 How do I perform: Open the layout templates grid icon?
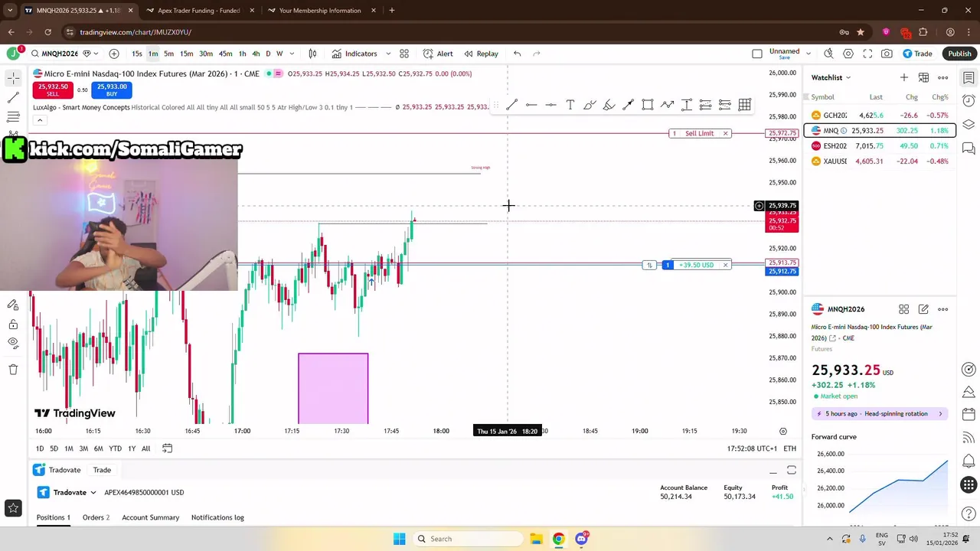[x=404, y=54]
